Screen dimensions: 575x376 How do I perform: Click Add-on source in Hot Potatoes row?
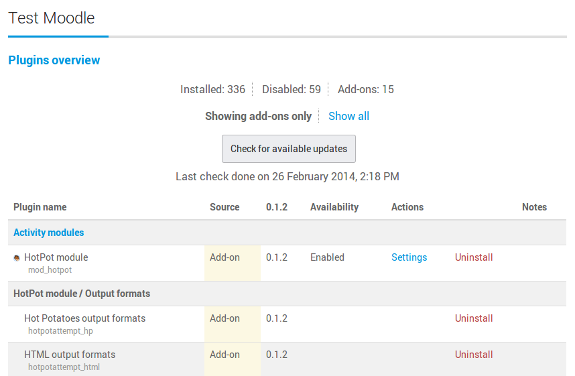pyautogui.click(x=224, y=318)
